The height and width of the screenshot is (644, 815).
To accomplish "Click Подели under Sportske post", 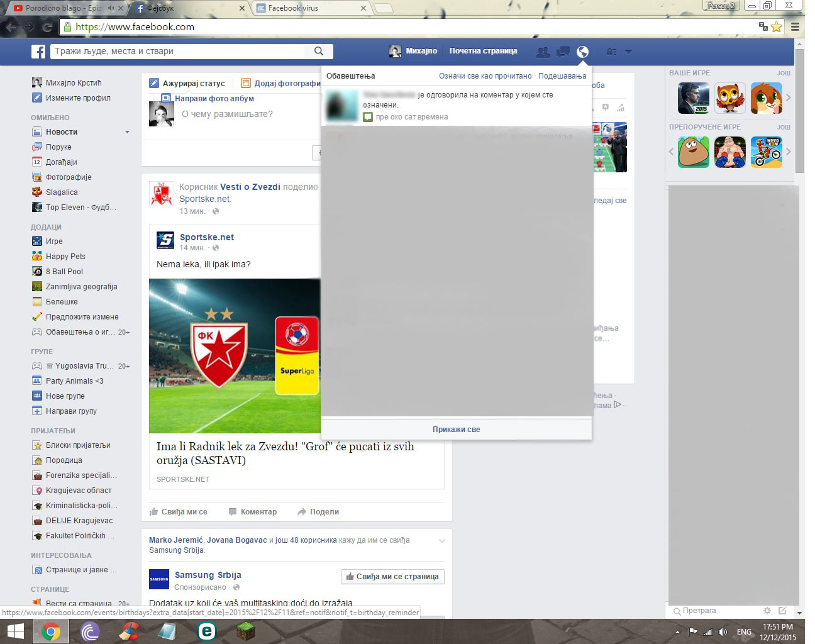I will click(318, 512).
